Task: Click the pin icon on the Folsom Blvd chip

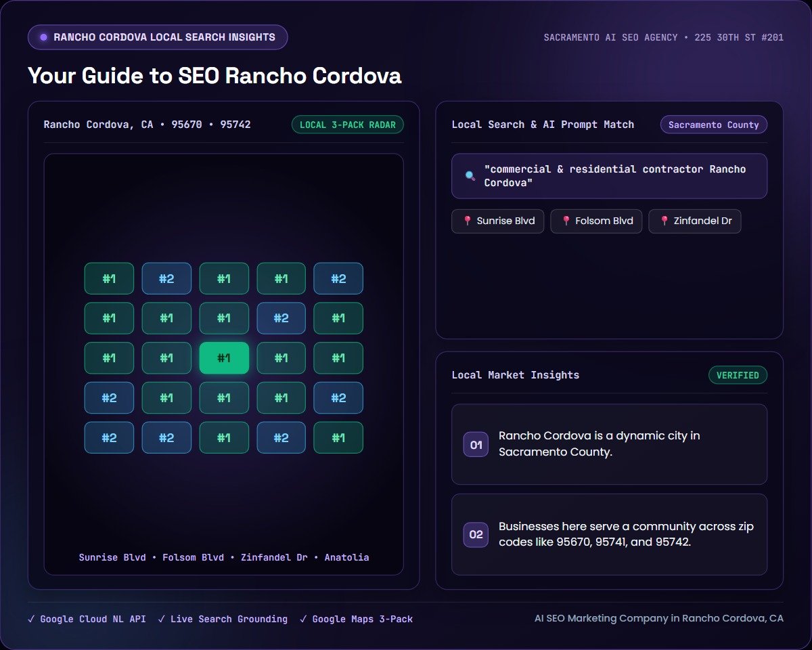Action: point(566,221)
